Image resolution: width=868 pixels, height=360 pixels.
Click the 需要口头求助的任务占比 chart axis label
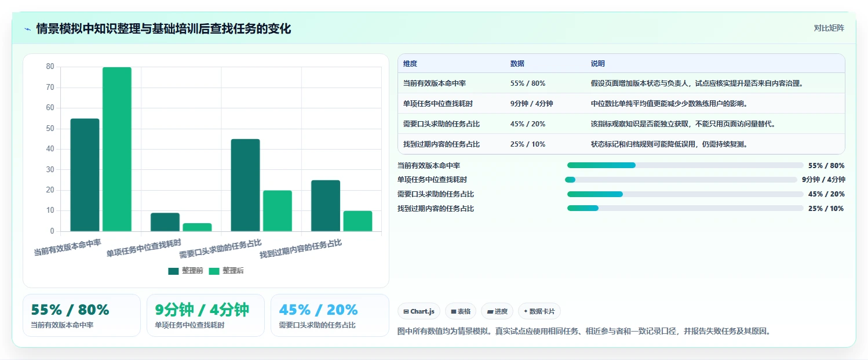point(220,249)
